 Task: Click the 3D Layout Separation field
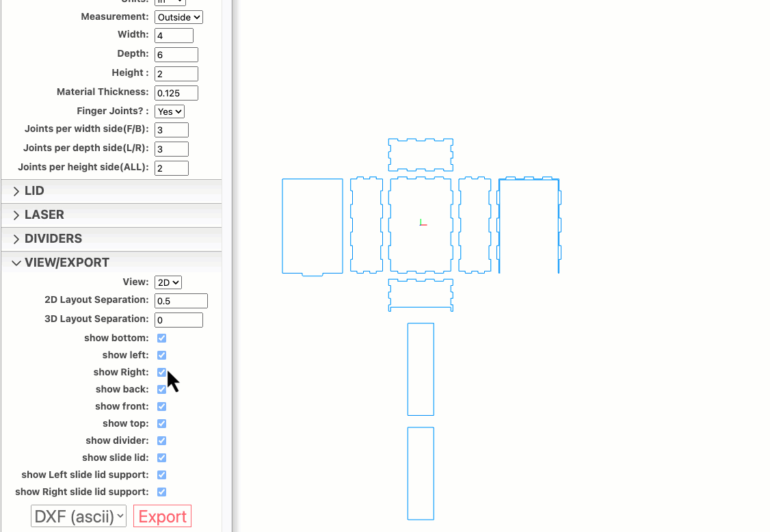pyautogui.click(x=178, y=320)
